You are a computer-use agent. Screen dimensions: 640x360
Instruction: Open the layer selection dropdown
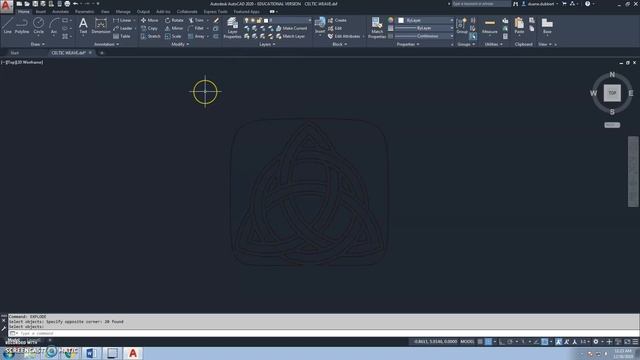coord(278,20)
